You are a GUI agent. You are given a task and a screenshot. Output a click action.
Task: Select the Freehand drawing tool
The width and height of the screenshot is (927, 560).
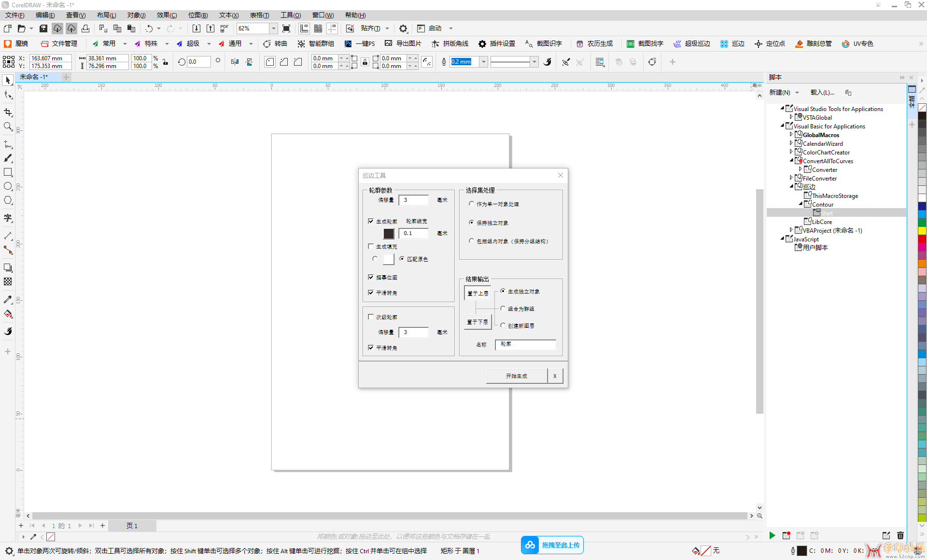(x=8, y=144)
